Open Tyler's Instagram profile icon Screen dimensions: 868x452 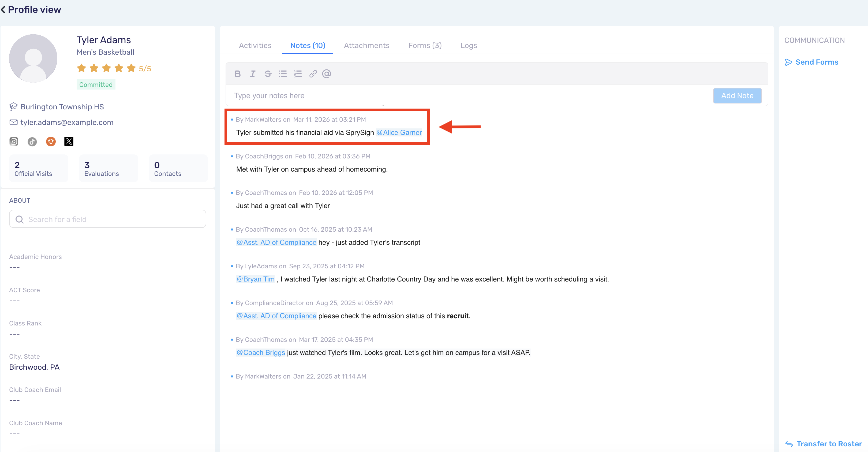[x=14, y=141]
